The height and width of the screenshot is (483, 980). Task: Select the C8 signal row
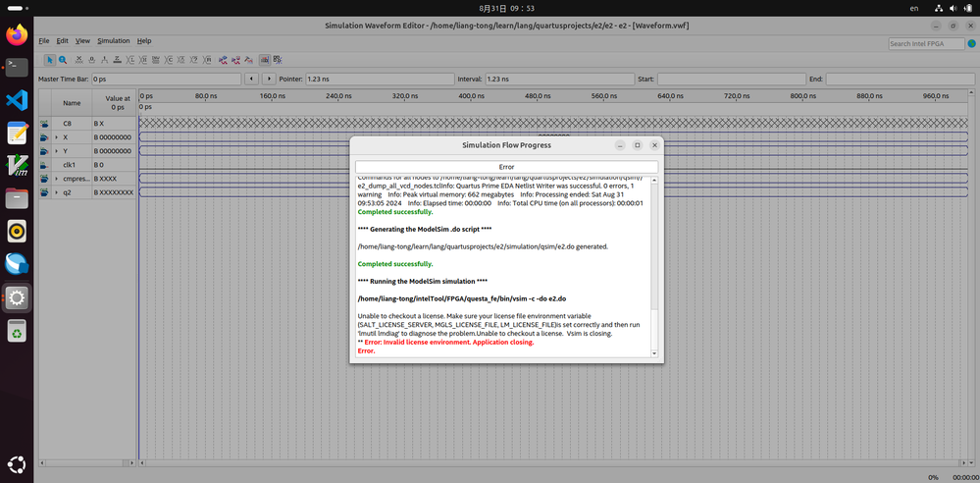(87, 124)
